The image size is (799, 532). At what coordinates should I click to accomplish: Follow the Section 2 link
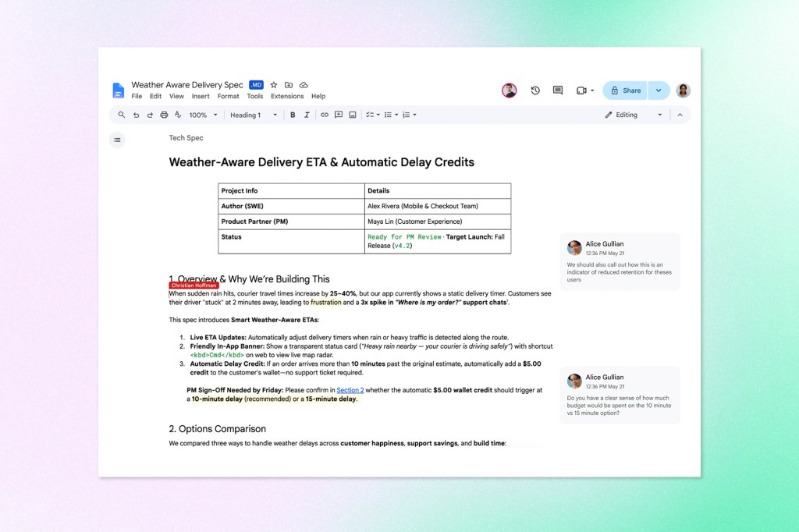(x=350, y=390)
